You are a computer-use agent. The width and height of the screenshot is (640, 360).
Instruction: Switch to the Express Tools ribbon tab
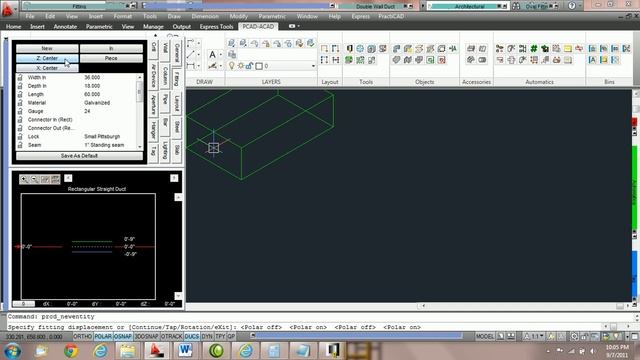[216, 27]
